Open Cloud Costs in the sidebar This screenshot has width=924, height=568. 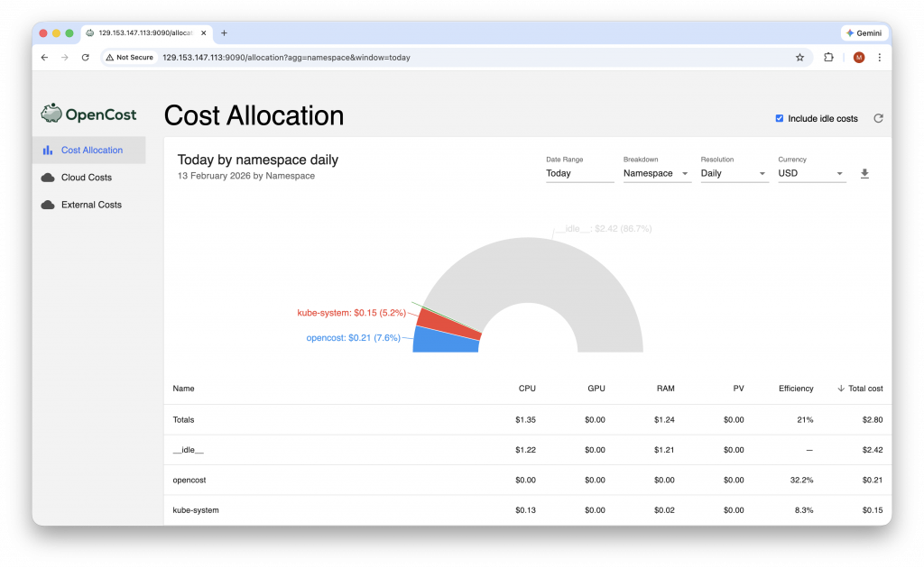[89, 178]
